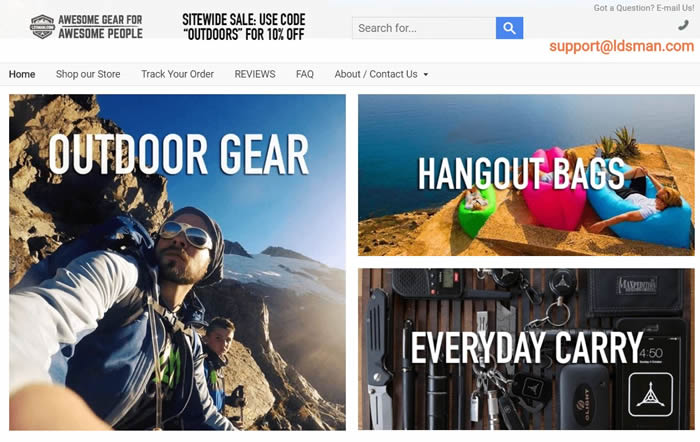The width and height of the screenshot is (700, 442).
Task: Open the FAQ page
Action: tap(305, 74)
